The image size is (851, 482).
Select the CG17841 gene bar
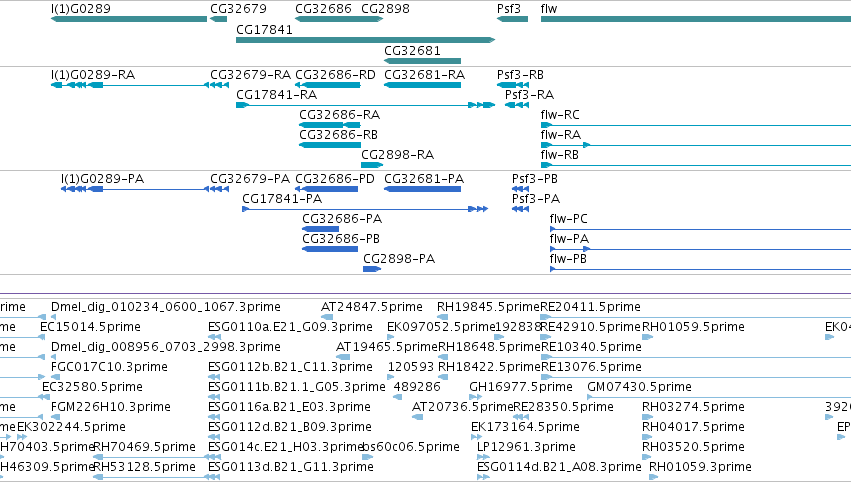(365, 40)
